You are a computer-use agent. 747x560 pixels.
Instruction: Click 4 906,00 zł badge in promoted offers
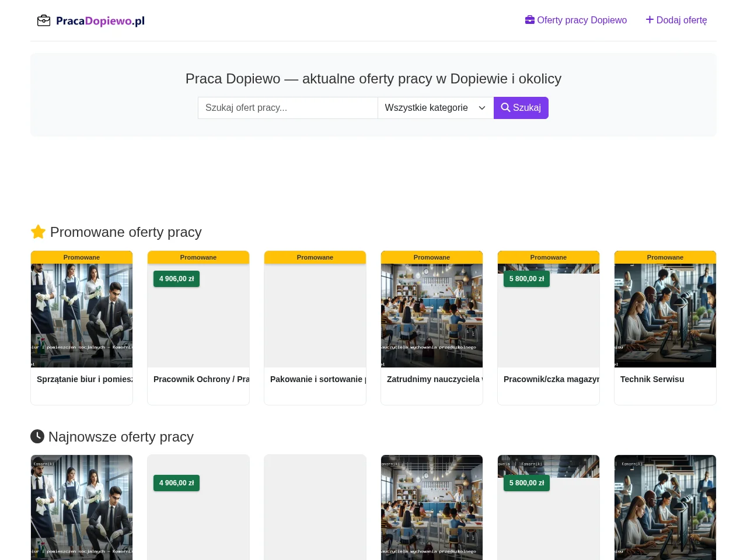(176, 279)
